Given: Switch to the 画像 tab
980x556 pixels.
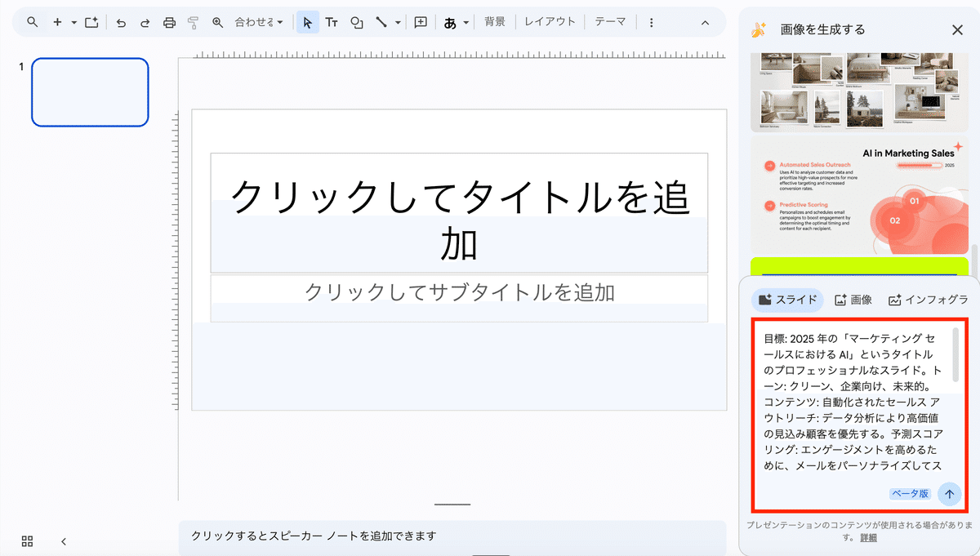Looking at the screenshot, I should (853, 300).
